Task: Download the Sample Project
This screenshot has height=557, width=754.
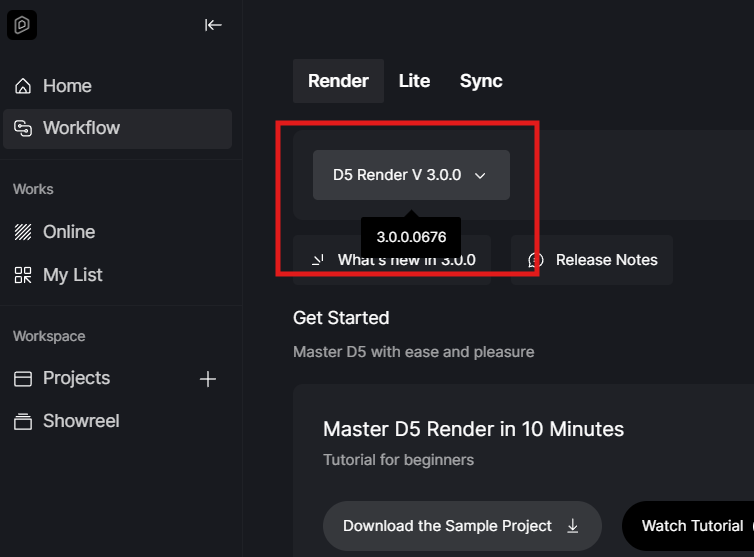Action: (447, 525)
